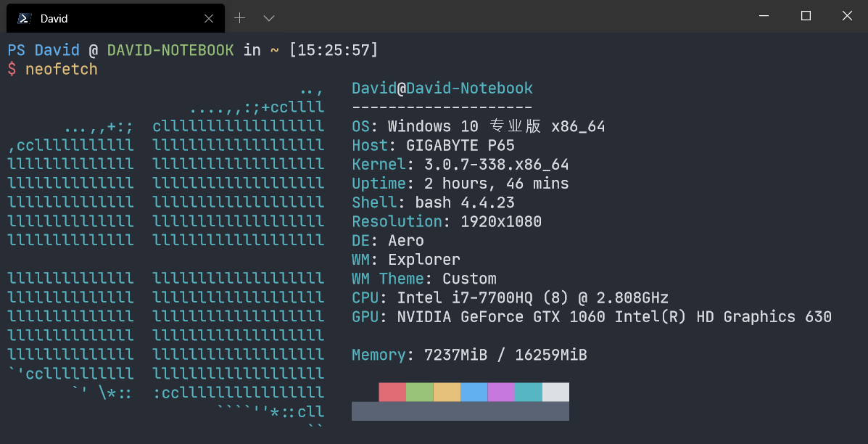Click the Shell value bash 4.4.23
The image size is (868, 444).
point(464,202)
